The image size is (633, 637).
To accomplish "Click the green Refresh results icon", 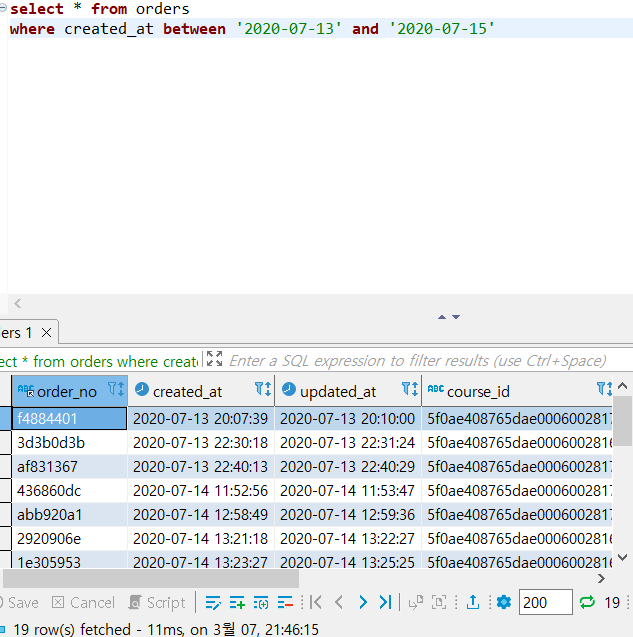I will pyautogui.click(x=587, y=602).
